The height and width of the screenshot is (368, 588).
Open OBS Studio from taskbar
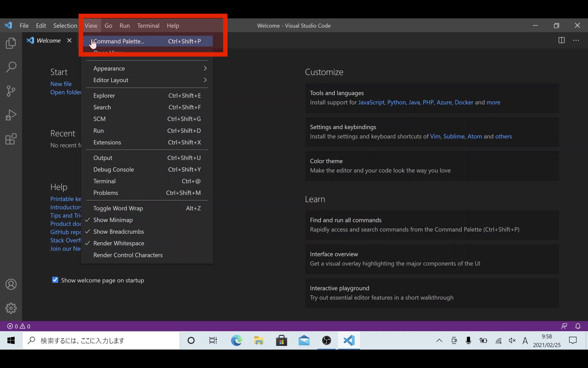point(327,340)
